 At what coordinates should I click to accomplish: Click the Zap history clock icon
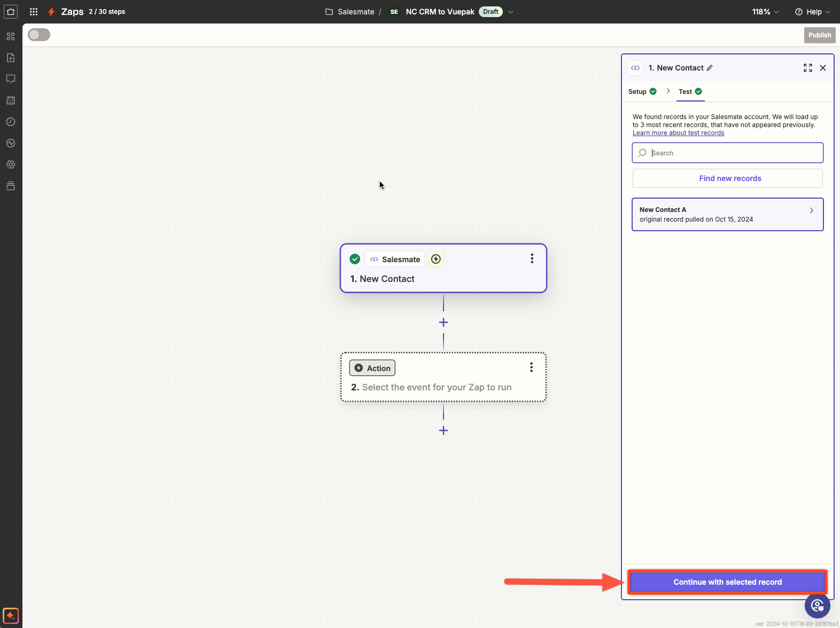[x=11, y=122]
